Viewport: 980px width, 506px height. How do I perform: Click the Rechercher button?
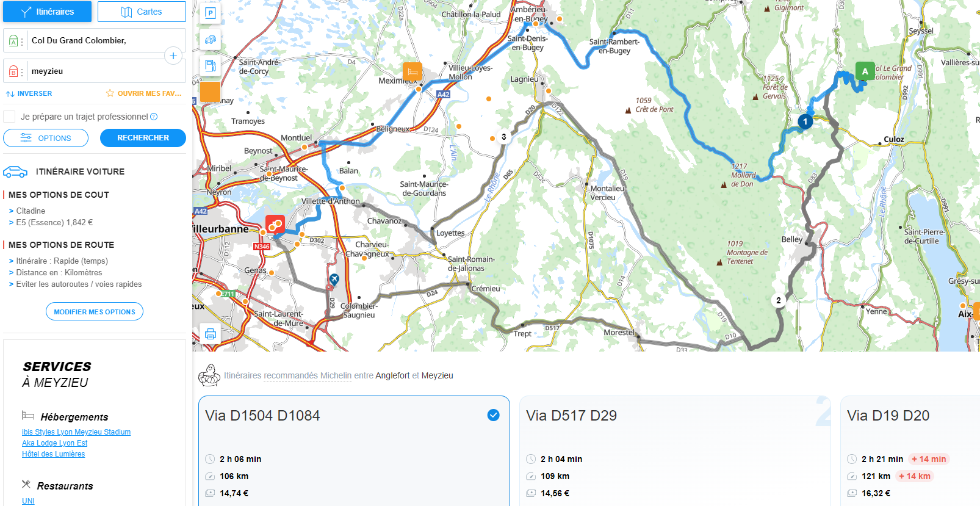click(143, 138)
